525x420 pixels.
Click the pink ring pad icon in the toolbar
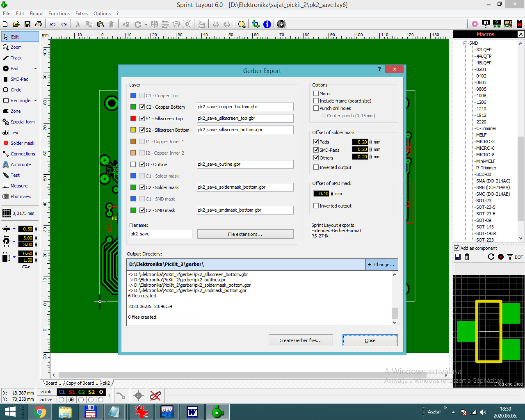point(475,24)
